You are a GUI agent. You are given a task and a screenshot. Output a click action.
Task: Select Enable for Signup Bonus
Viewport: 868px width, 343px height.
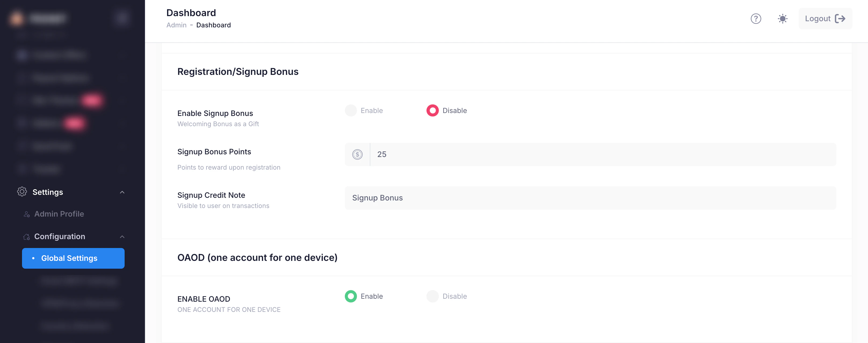point(351,110)
